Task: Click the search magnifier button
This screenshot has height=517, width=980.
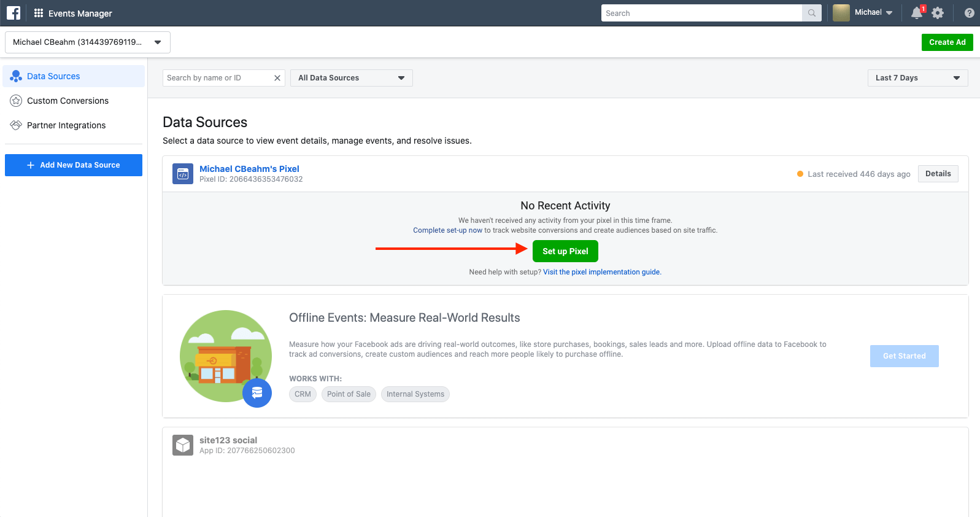Action: [x=812, y=13]
